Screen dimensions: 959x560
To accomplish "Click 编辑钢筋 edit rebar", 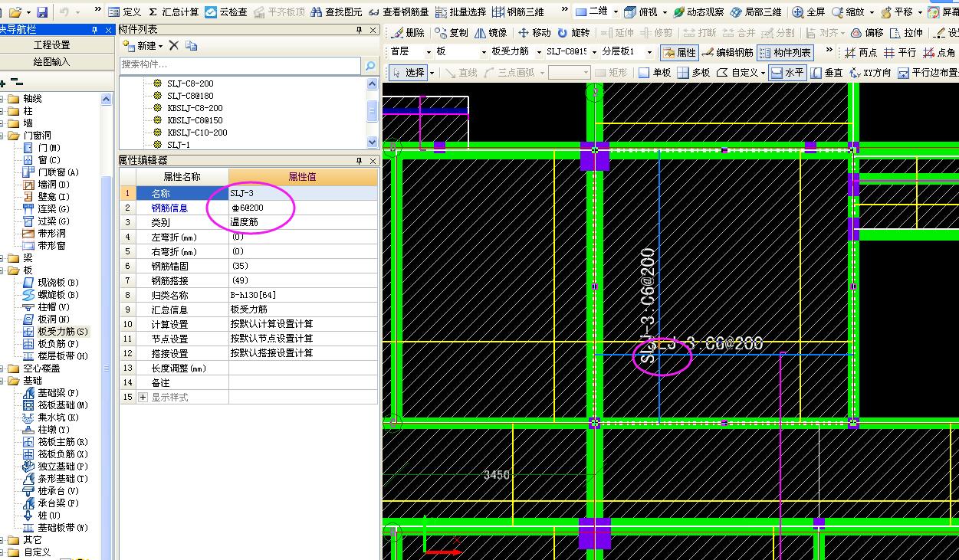I will [x=727, y=52].
